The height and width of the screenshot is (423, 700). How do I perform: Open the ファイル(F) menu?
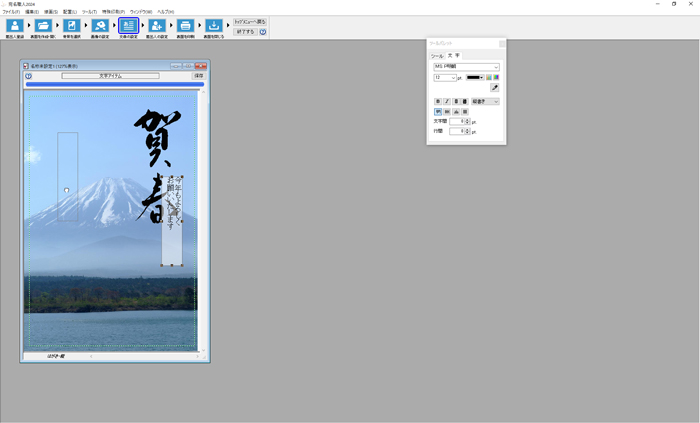[11, 12]
